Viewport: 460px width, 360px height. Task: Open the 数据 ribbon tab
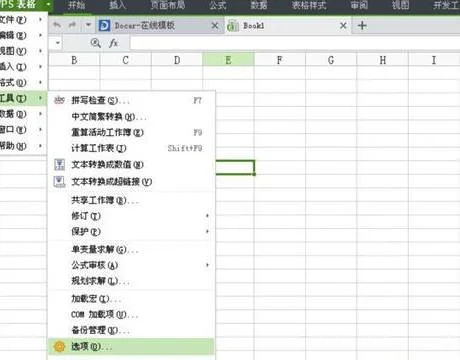(x=259, y=5)
